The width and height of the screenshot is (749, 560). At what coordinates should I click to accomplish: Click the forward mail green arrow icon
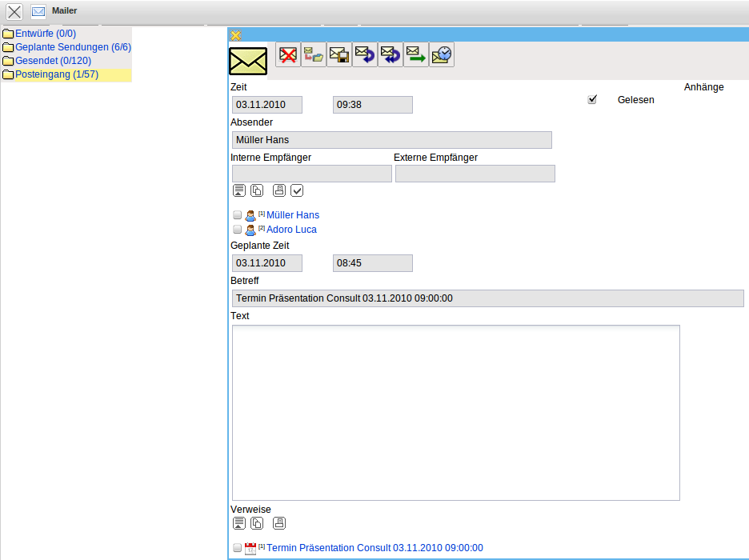coord(416,54)
